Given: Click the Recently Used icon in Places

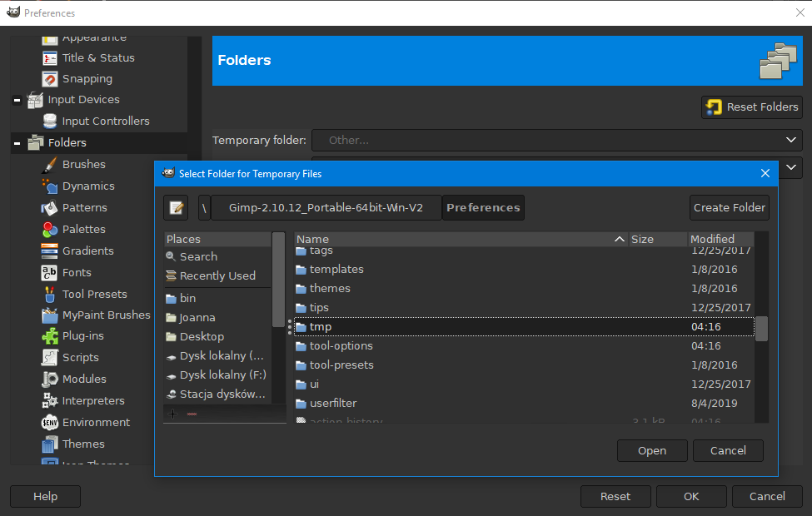Looking at the screenshot, I should 171,275.
